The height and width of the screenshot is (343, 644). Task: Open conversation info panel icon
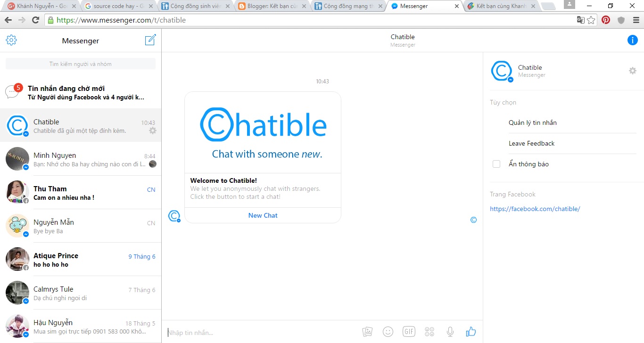point(632,40)
